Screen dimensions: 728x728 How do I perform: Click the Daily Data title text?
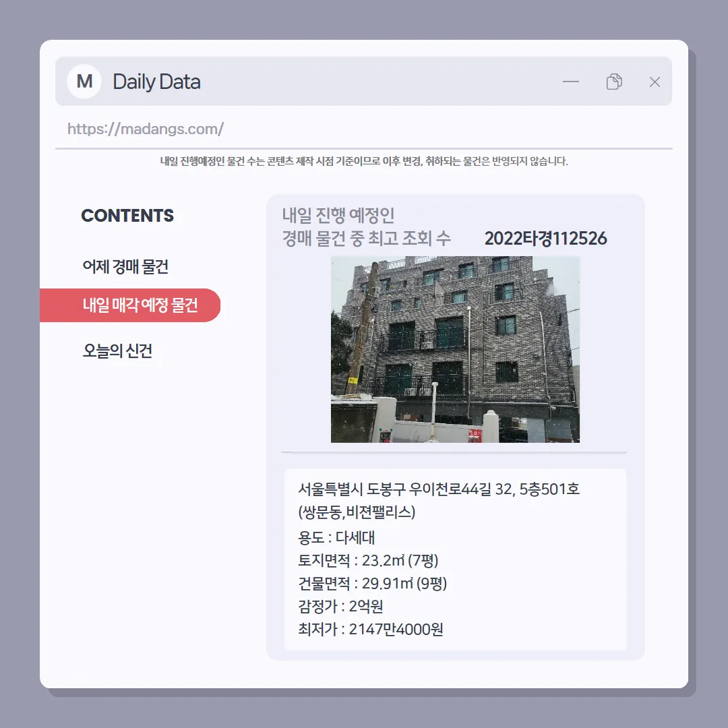click(x=156, y=82)
